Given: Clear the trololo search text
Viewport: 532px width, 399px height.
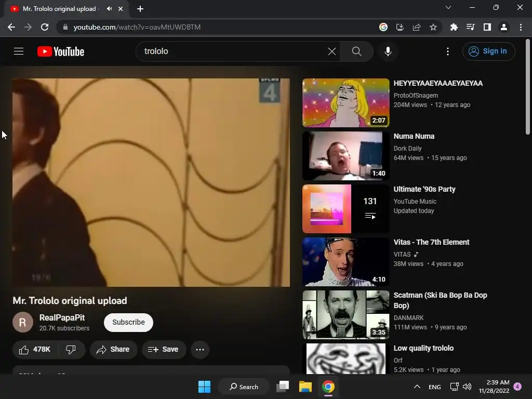Looking at the screenshot, I should [332, 51].
